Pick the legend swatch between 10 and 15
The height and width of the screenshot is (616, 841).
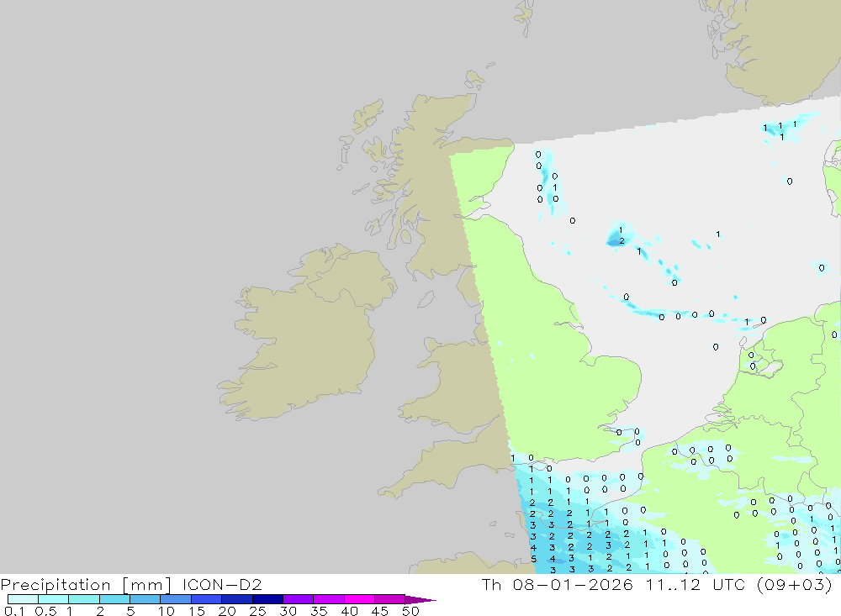click(x=176, y=599)
